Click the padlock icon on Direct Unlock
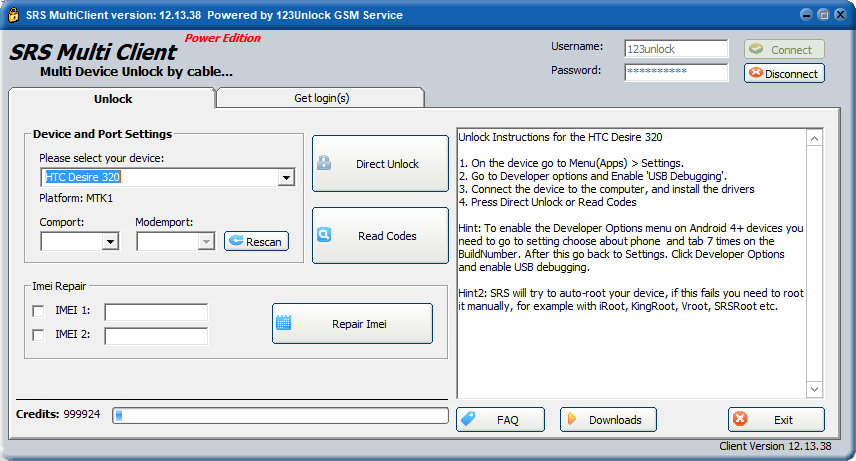 [x=324, y=163]
